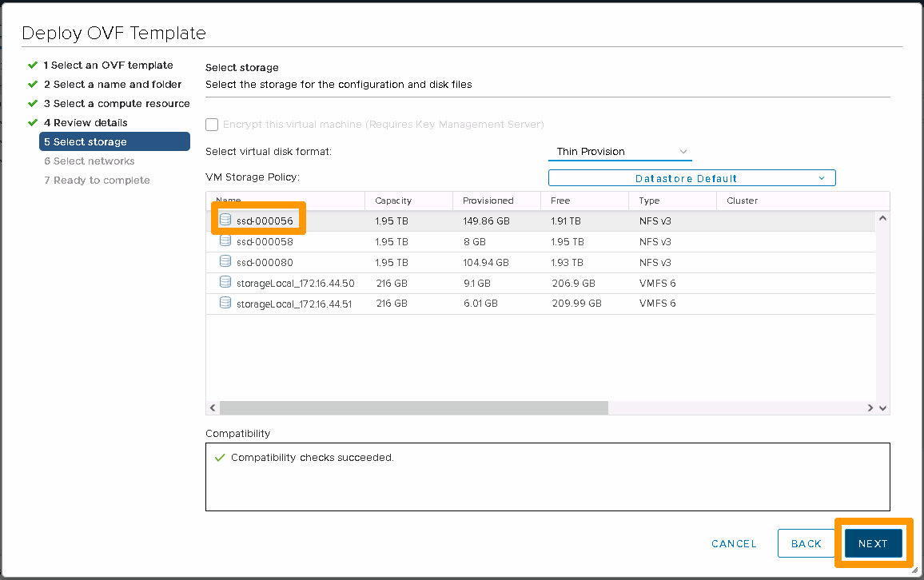Click the horizontal scrollbar in datastore table
Image resolution: width=924 pixels, height=580 pixels.
pyautogui.click(x=414, y=407)
